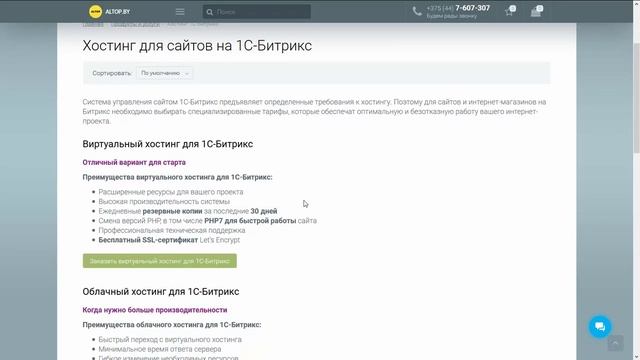This screenshot has height=360, width=640.
Task: Click 'Преимущества виртуального хостинга' subheading
Action: 177,177
